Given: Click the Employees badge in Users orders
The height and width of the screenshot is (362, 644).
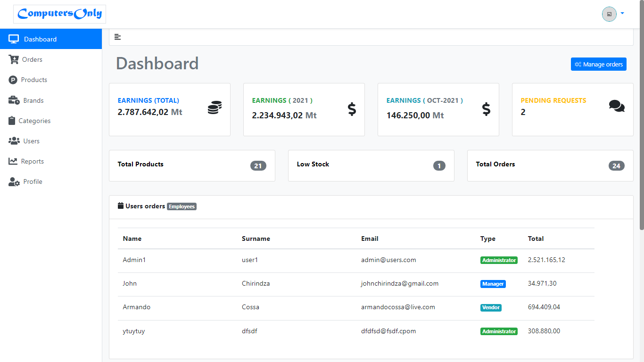Looking at the screenshot, I should (182, 206).
